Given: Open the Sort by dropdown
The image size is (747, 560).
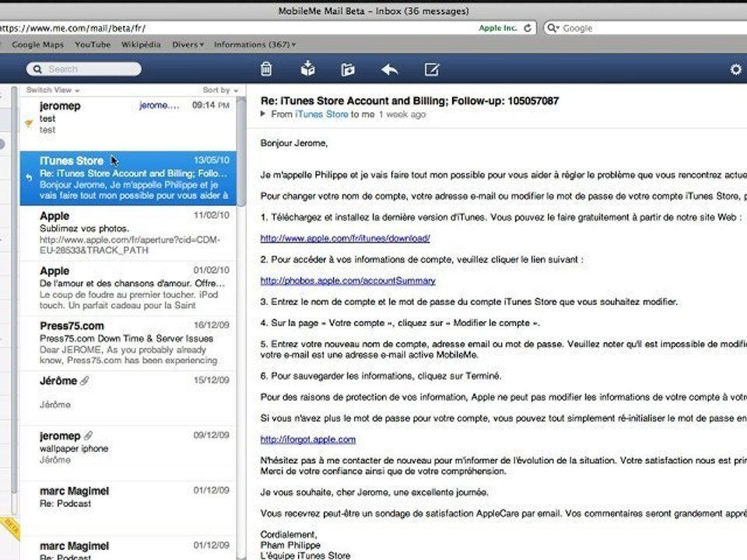Looking at the screenshot, I should pyautogui.click(x=220, y=90).
